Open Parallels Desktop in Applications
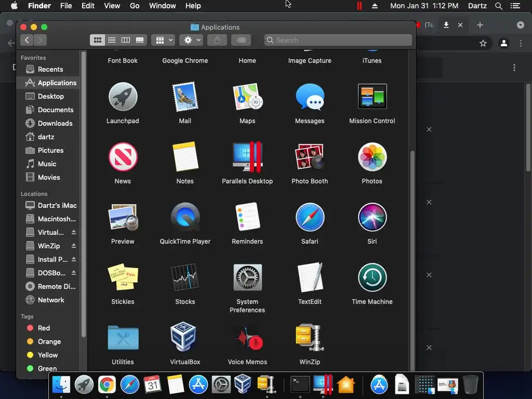 tap(247, 157)
